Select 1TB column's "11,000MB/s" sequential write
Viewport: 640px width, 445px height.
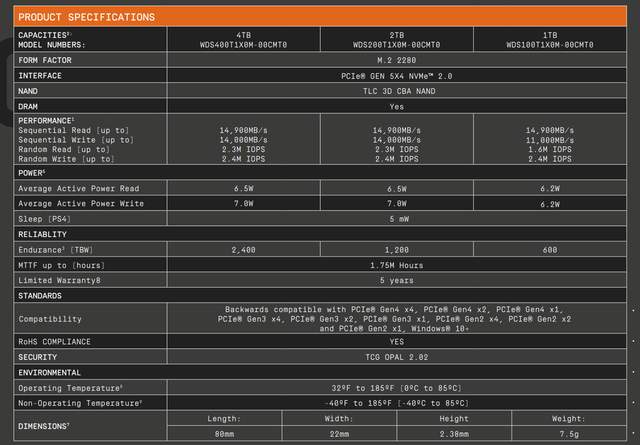click(550, 140)
